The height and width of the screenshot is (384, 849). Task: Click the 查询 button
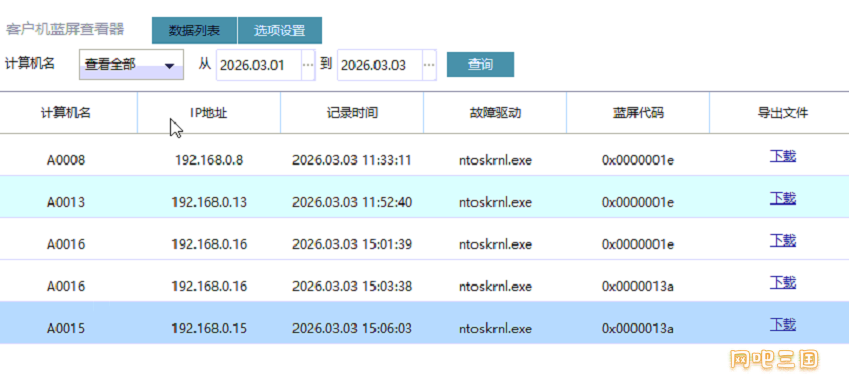click(x=480, y=64)
